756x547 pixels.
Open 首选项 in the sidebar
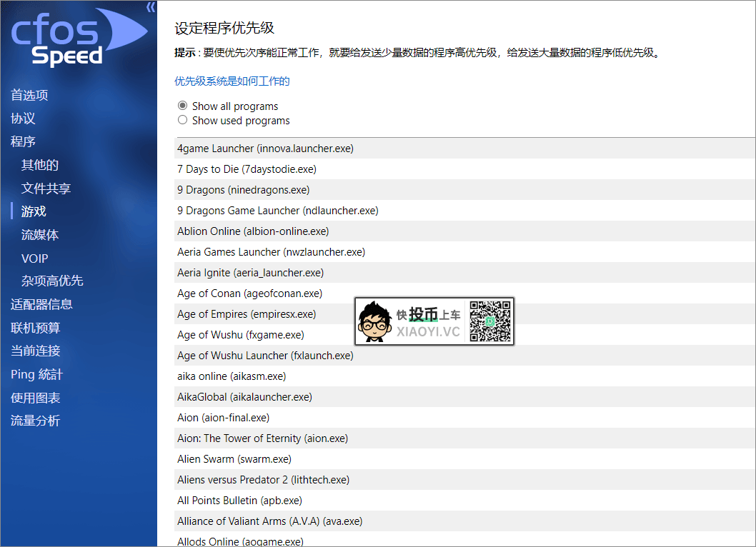click(x=29, y=95)
